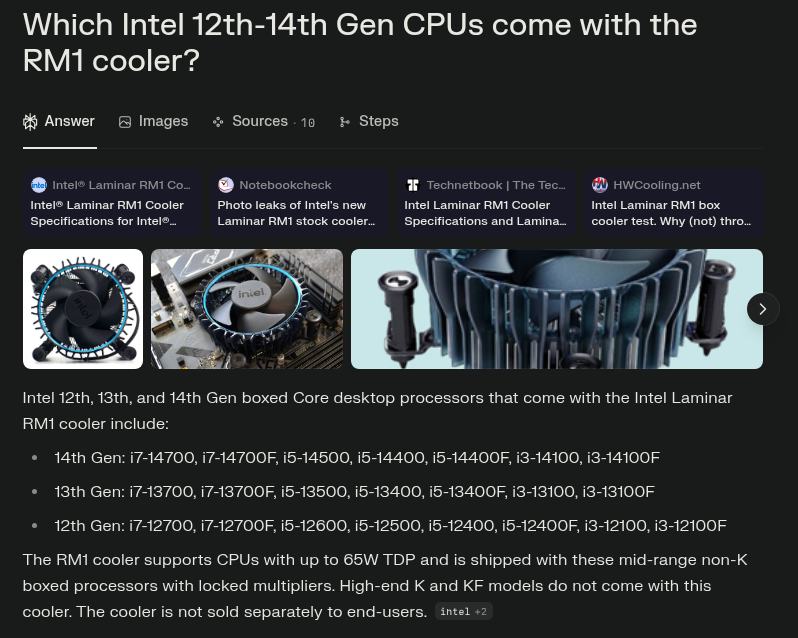View the top-down Intel cooler thumbnail
This screenshot has width=798, height=638.
(x=83, y=309)
